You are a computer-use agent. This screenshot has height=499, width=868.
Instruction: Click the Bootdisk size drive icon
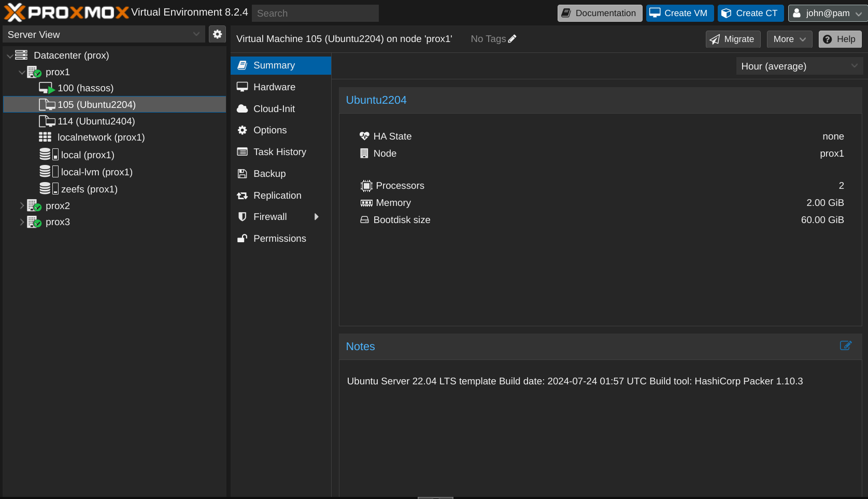coord(365,220)
